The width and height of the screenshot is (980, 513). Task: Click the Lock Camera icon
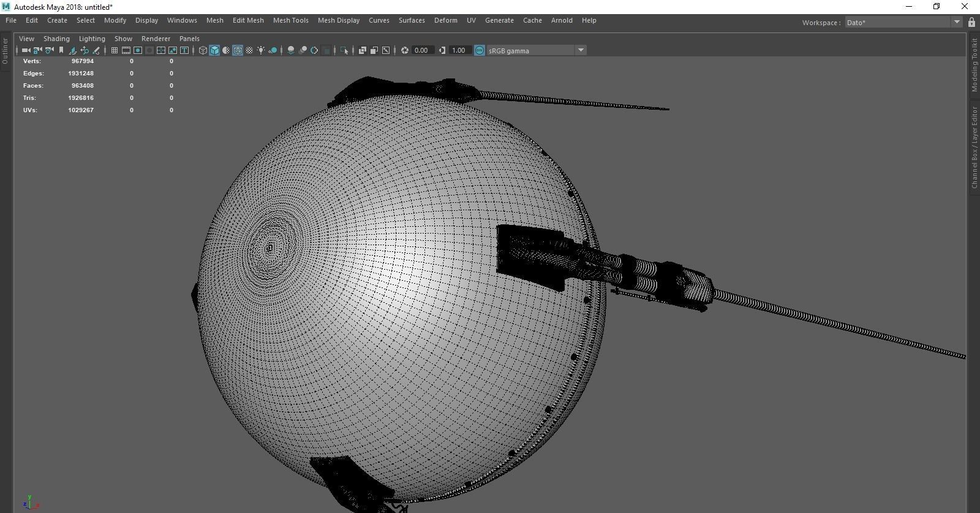(x=37, y=50)
